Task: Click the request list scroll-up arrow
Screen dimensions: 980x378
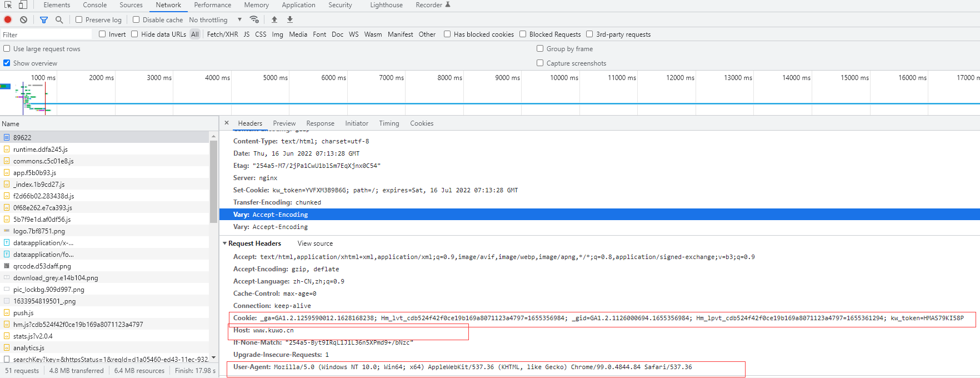Action: [213, 136]
